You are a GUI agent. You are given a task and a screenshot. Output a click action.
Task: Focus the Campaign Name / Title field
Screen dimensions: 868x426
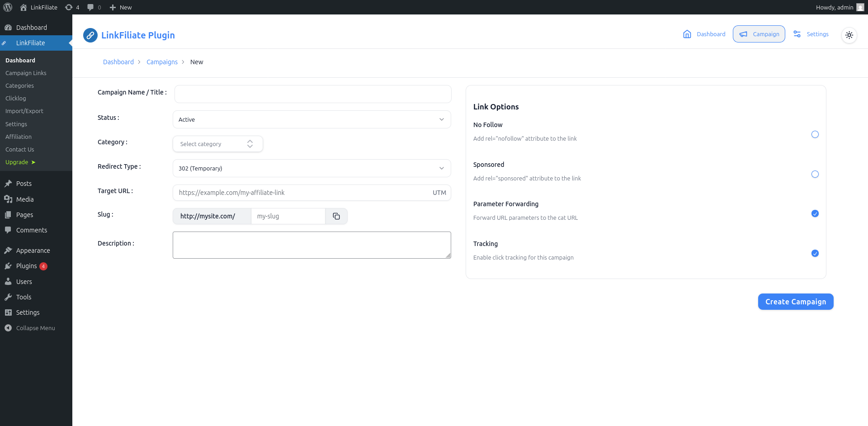pyautogui.click(x=312, y=94)
